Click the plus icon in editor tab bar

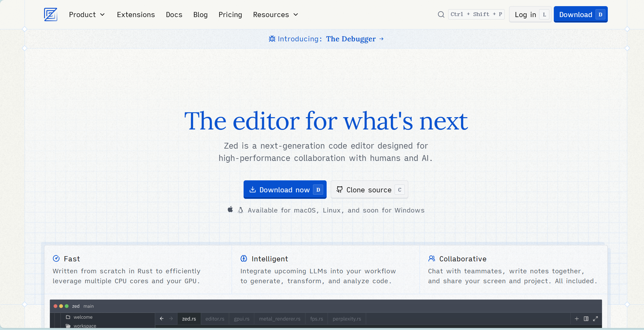(577, 319)
